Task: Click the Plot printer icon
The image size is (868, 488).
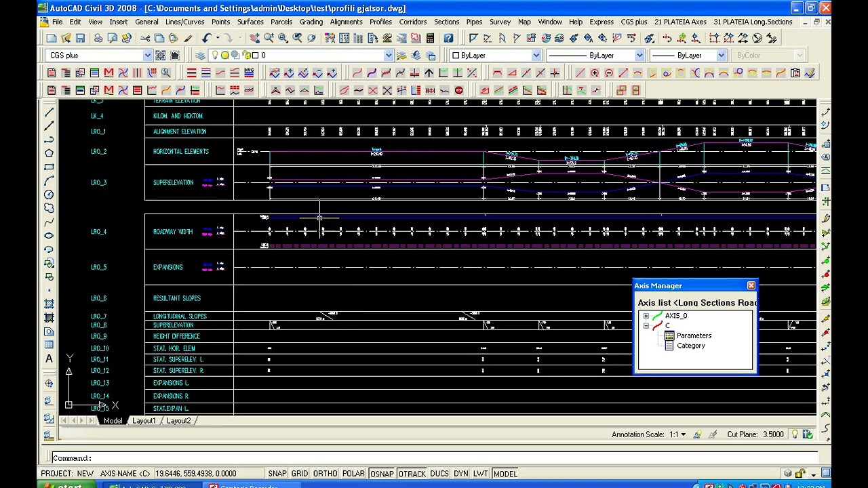Action: coord(98,38)
